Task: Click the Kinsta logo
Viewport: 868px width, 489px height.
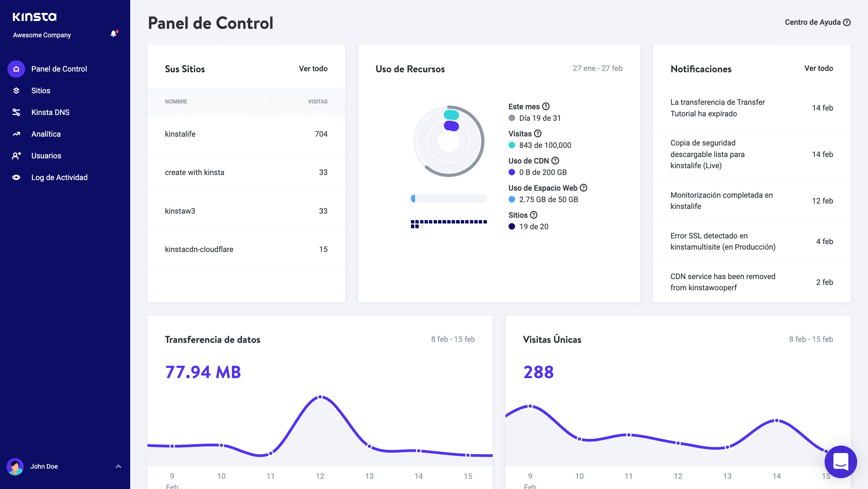Action: click(x=35, y=17)
